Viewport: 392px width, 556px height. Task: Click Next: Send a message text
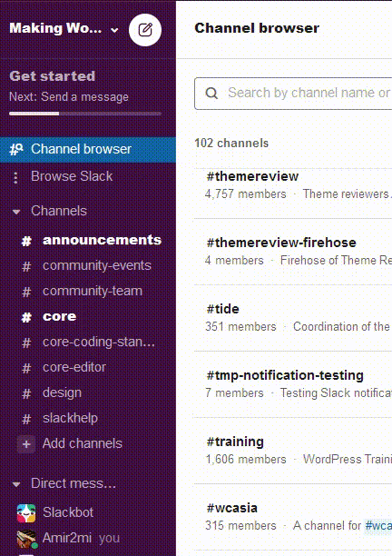69,97
